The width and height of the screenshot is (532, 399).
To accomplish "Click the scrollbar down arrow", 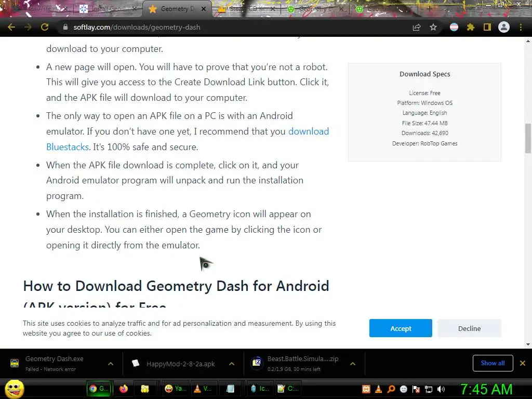I will pos(528,344).
